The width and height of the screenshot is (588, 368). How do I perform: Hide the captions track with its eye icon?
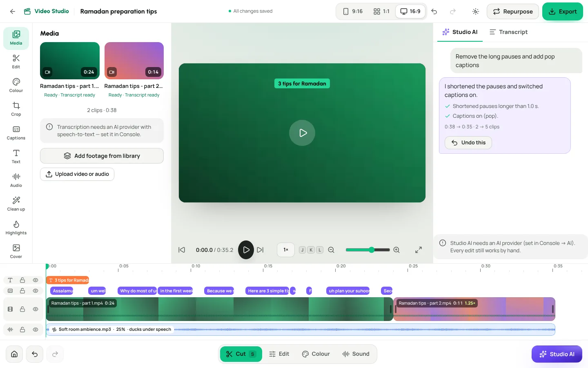pos(36,291)
